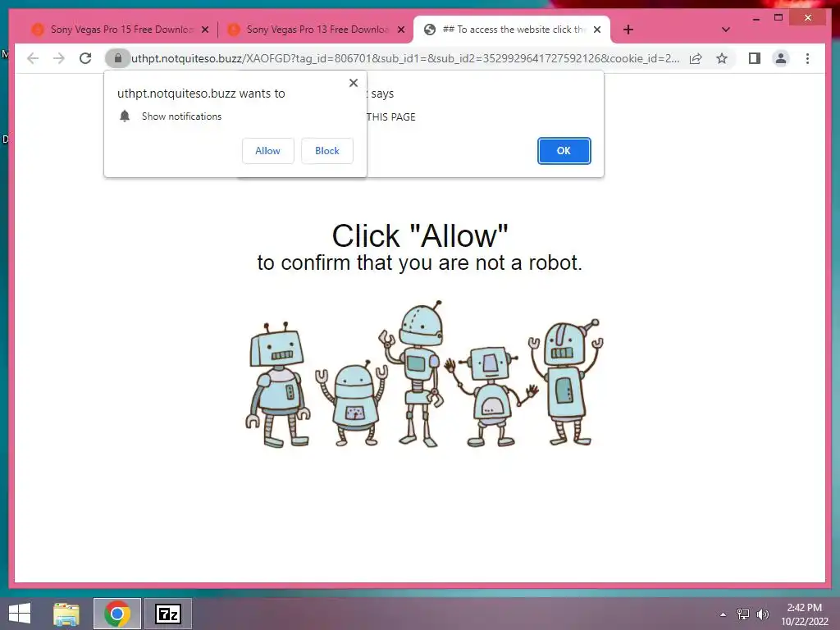Screen dimensions: 840x630
Task: Bookmark this page with the star icon
Action: pyautogui.click(x=722, y=58)
